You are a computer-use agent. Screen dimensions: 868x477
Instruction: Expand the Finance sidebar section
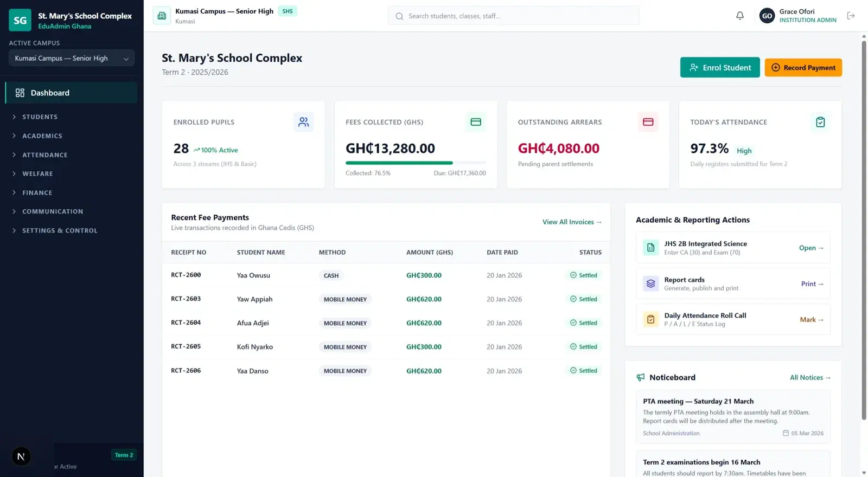point(71,193)
